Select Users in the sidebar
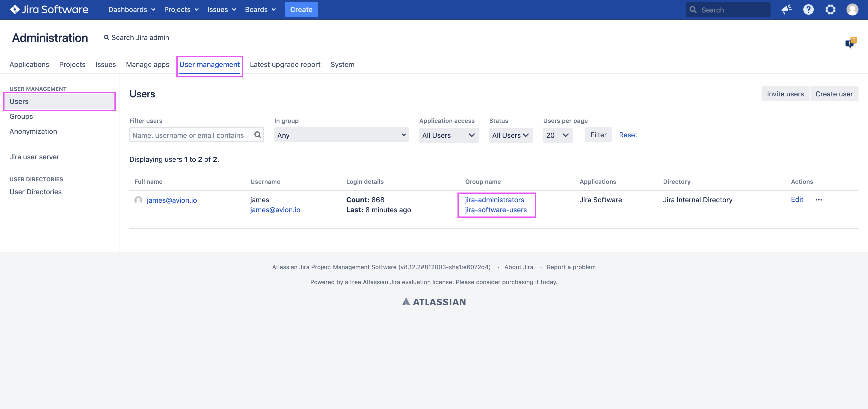Viewport: 868px width, 409px height. click(59, 101)
